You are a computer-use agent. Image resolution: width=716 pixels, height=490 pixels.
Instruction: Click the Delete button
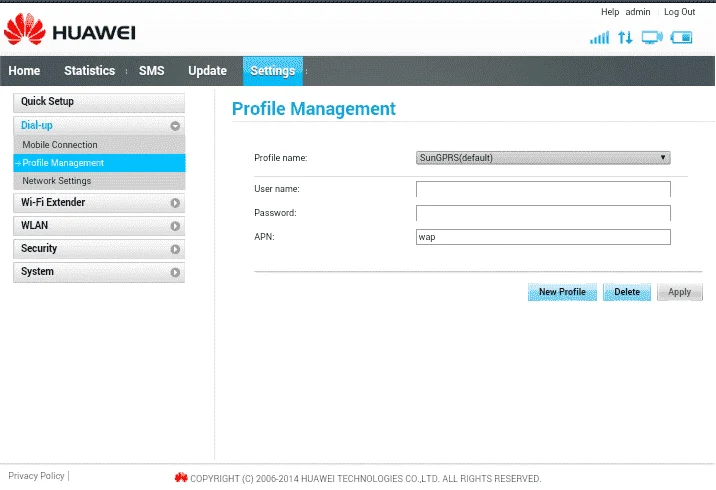pos(626,292)
